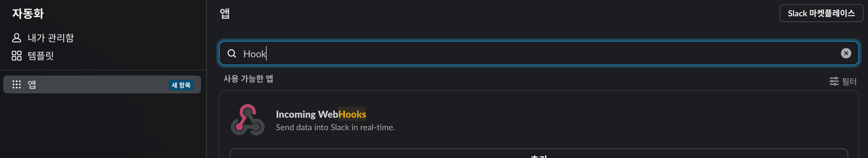This screenshot has width=868, height=158.
Task: Open the Incoming WebHooks app title
Action: point(321,114)
